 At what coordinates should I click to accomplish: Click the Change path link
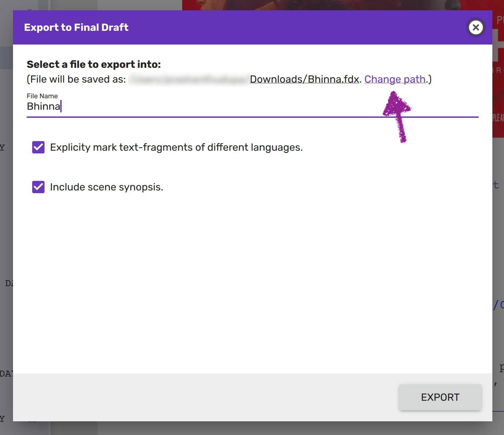[x=395, y=79]
